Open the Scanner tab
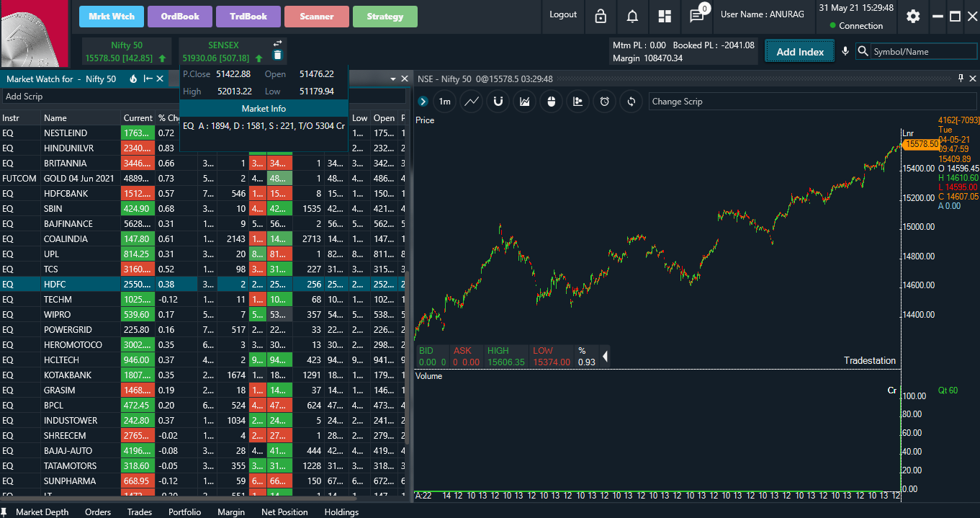The height and width of the screenshot is (518, 980). pos(317,17)
